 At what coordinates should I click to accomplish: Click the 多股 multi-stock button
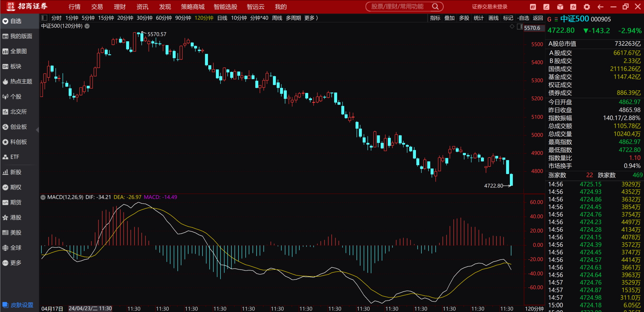(x=464, y=18)
